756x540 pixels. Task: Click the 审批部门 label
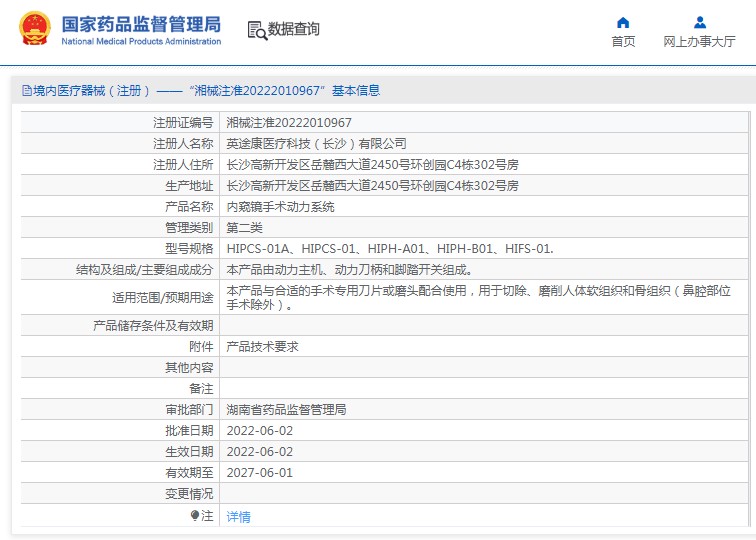(189, 410)
